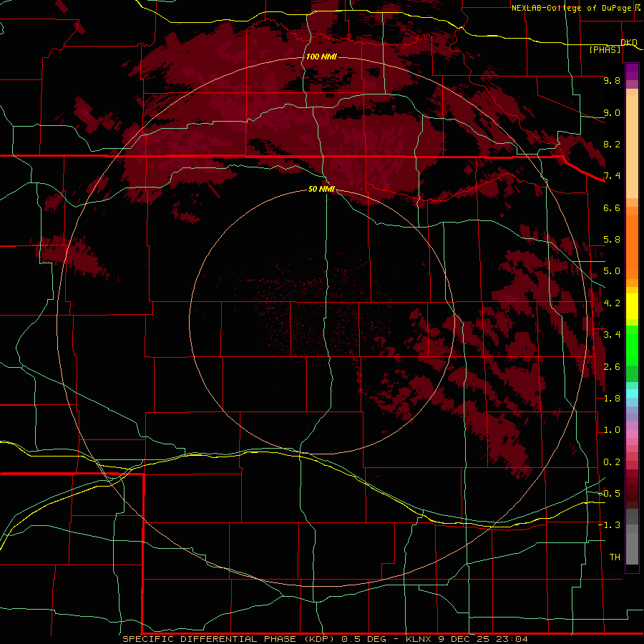Click the 1.8 value on the color scale
Screen dimensions: 644x644
point(612,399)
